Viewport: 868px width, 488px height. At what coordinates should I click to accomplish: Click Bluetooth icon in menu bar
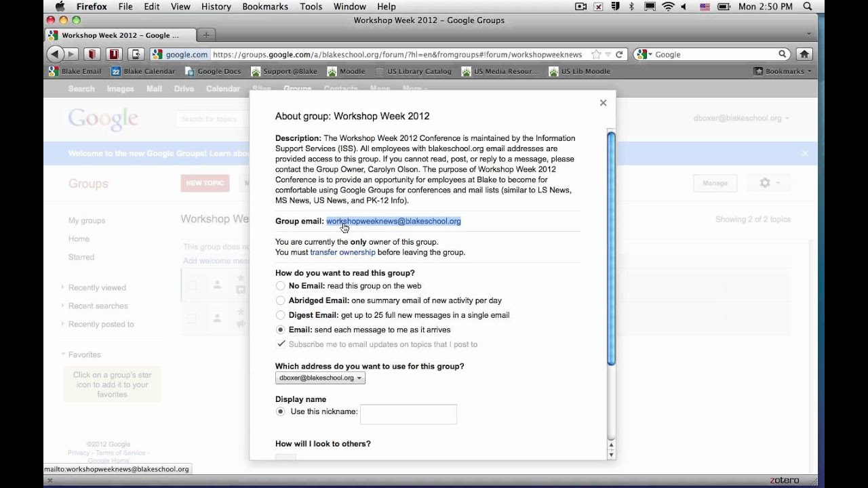(632, 7)
